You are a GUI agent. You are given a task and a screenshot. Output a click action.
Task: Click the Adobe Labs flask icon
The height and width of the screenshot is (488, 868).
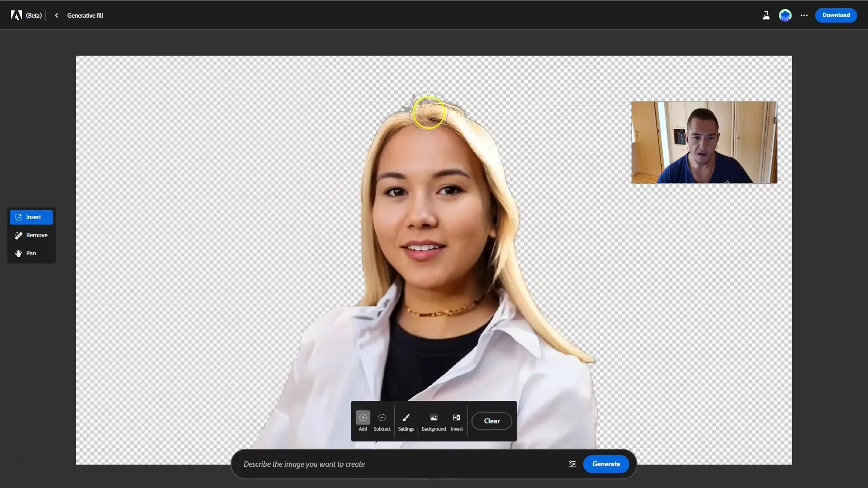tap(766, 15)
